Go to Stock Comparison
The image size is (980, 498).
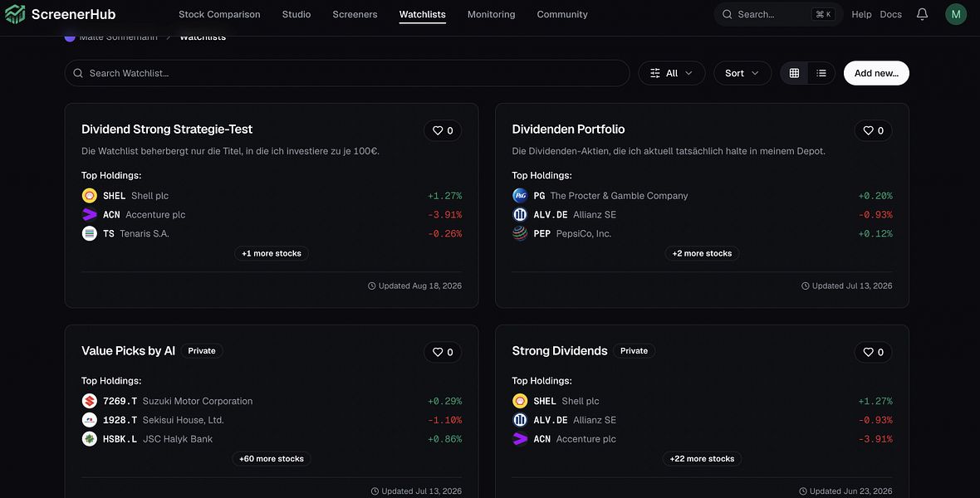pos(219,14)
